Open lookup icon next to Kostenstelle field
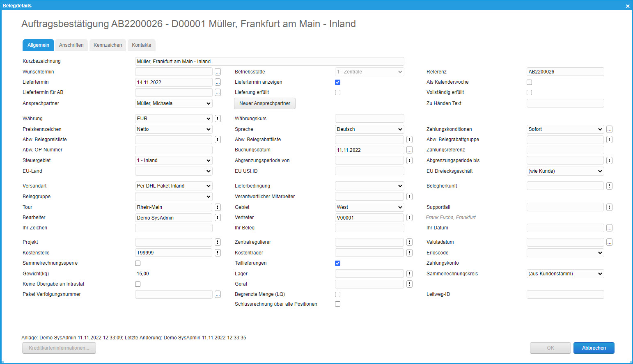The height and width of the screenshot is (364, 633). click(218, 253)
